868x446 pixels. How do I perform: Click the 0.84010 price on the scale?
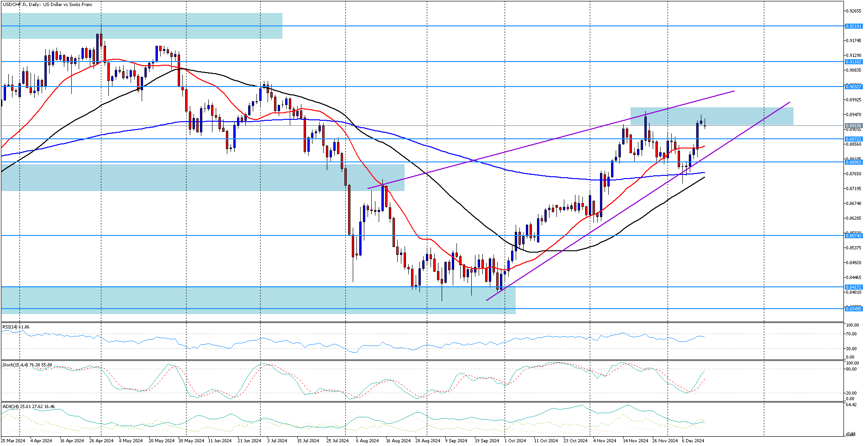click(854, 292)
